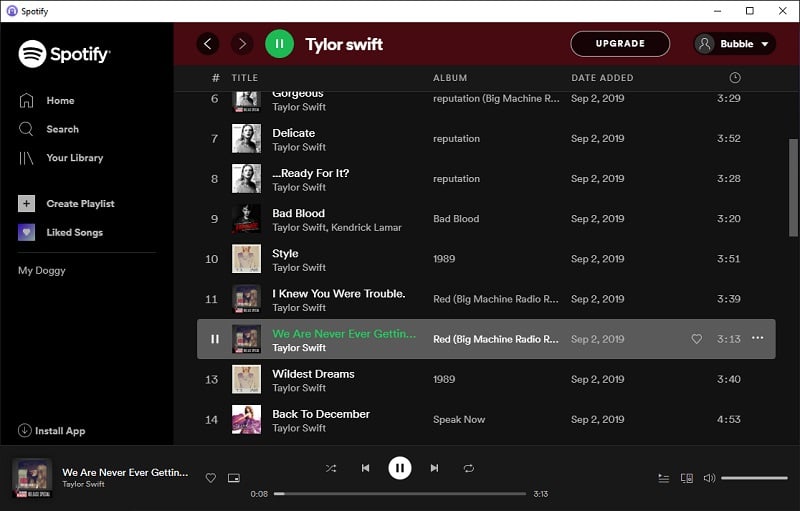Open Liked Songs
Screen dimensions: 800x511
[74, 232]
